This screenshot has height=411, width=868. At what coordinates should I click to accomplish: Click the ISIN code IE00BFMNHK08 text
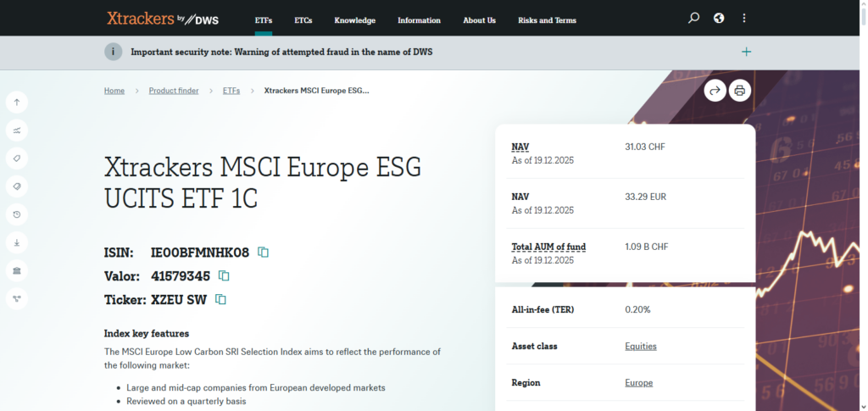(x=200, y=253)
